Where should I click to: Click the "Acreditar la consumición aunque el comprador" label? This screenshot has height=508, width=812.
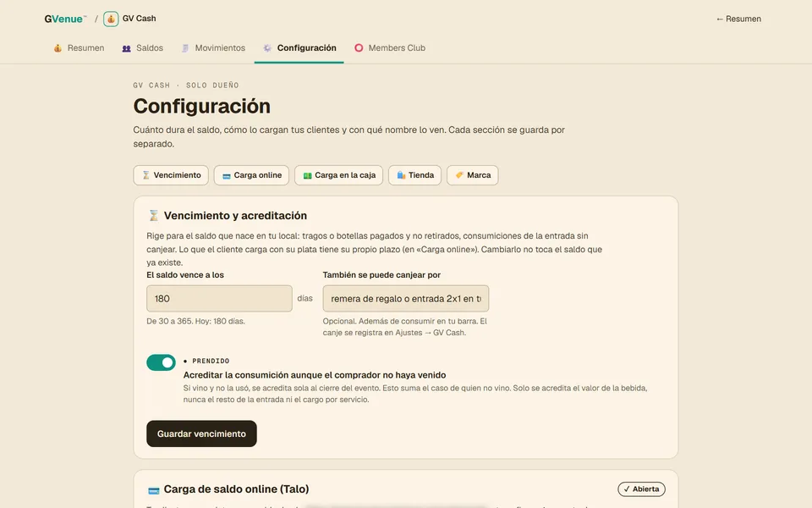(x=315, y=375)
